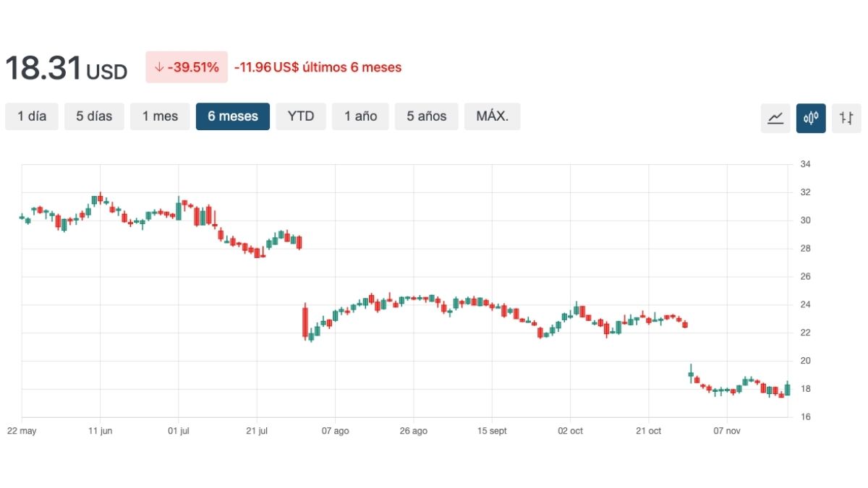Switch the chart to 1 mes
This screenshot has height=488, width=868.
[160, 116]
